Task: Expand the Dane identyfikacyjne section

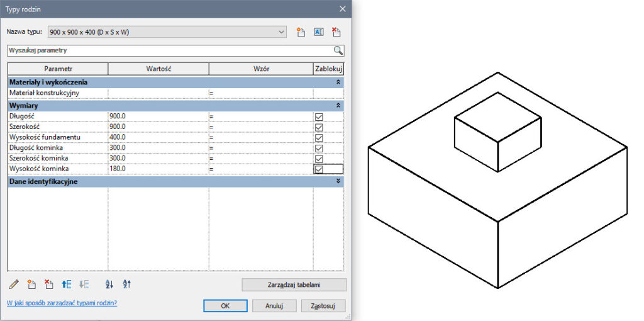Action: pyautogui.click(x=338, y=181)
